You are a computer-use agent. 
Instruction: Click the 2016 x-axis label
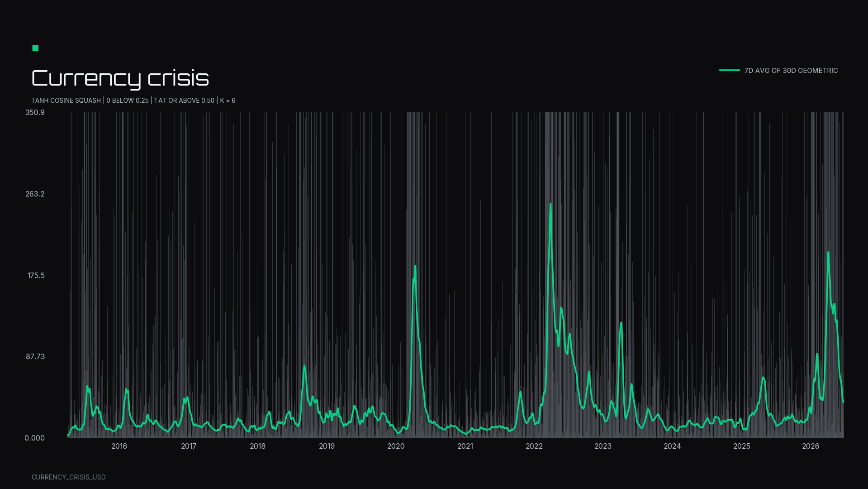(119, 446)
